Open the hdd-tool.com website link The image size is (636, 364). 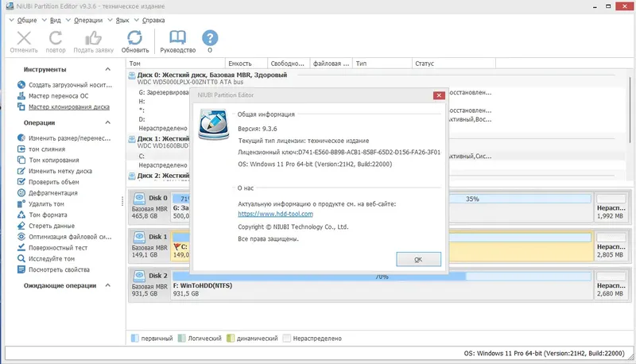click(275, 214)
